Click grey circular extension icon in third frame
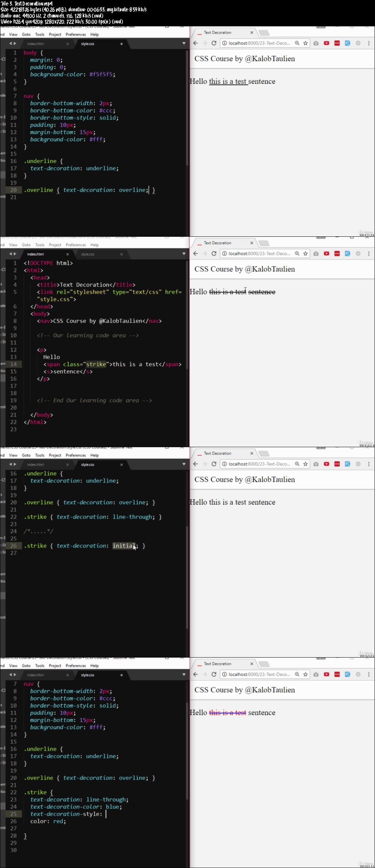The image size is (375, 868). (358, 464)
